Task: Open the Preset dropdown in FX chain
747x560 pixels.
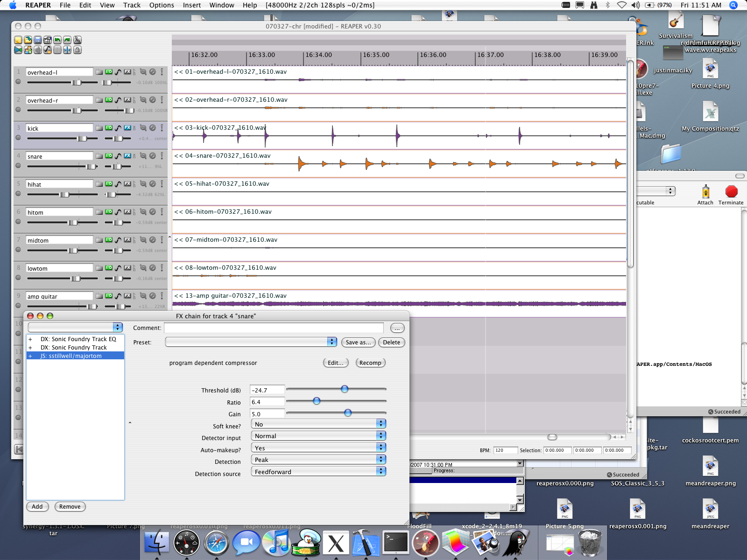Action: click(x=251, y=342)
